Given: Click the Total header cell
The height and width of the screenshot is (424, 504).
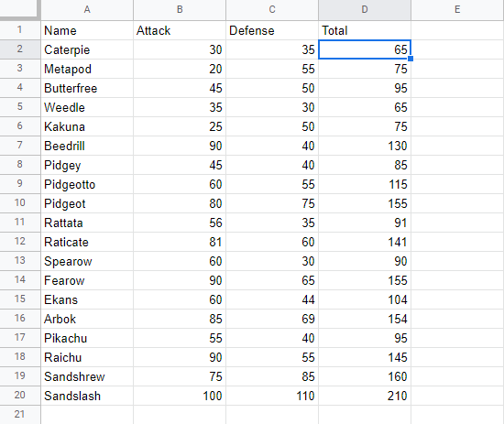Looking at the screenshot, I should (x=365, y=30).
